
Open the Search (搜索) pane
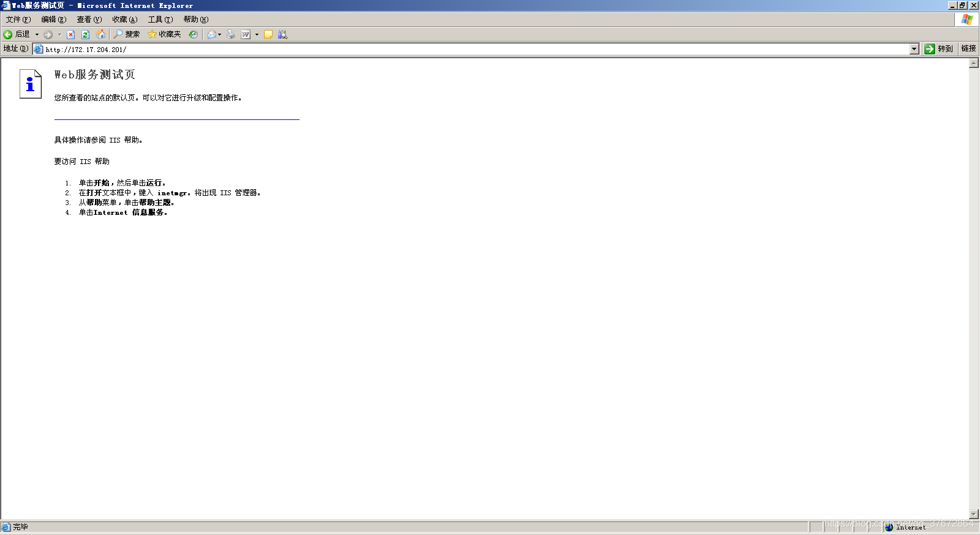127,34
